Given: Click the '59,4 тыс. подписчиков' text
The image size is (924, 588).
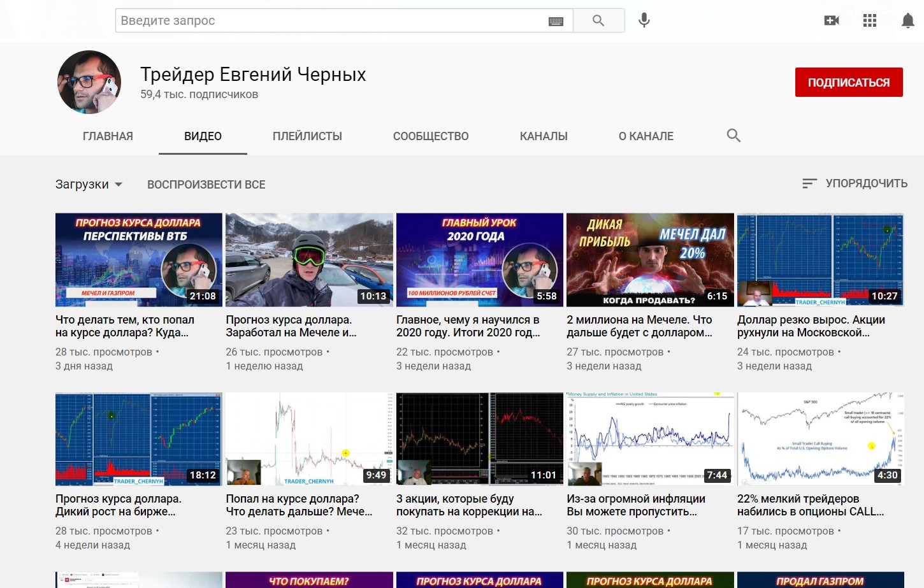Looking at the screenshot, I should [199, 94].
